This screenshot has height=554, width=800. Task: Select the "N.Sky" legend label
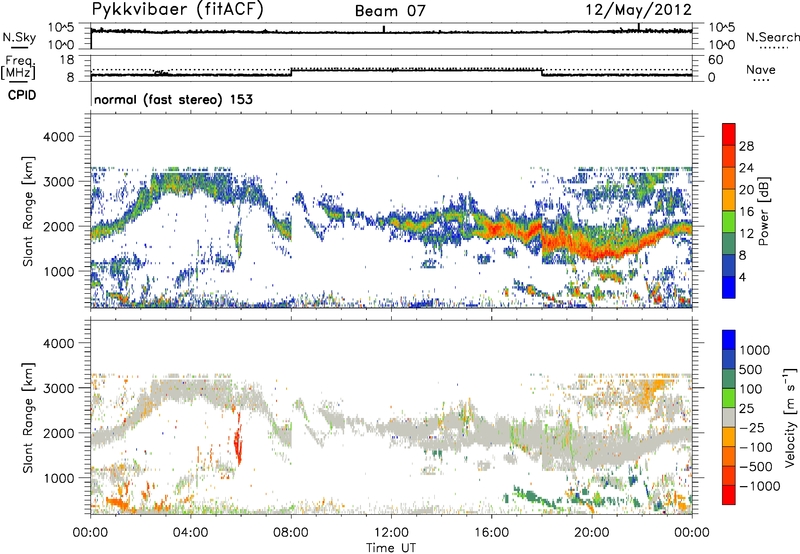(19, 37)
